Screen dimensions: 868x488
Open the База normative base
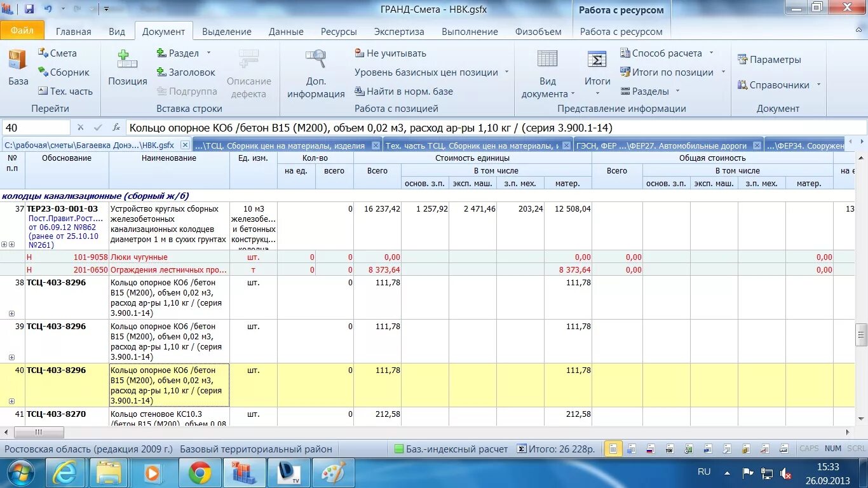(x=18, y=69)
